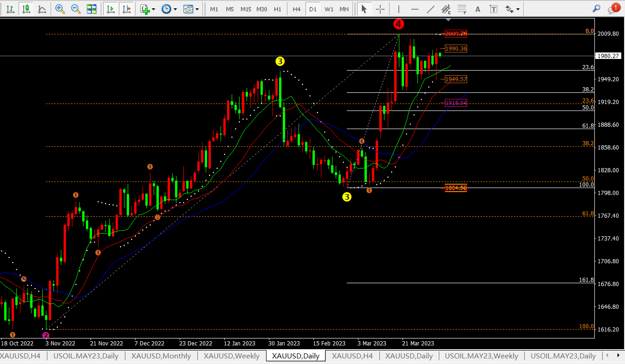Click the 161.8 Fibonacci level label

(586, 280)
